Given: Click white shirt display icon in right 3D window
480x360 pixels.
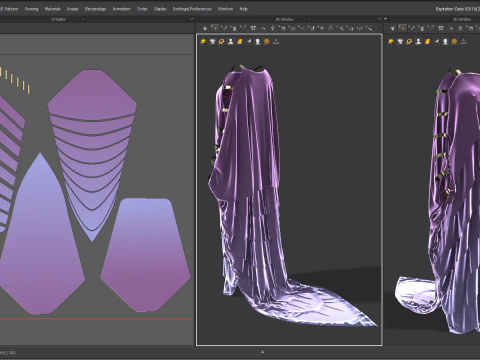Looking at the screenshot, I should tap(400, 42).
